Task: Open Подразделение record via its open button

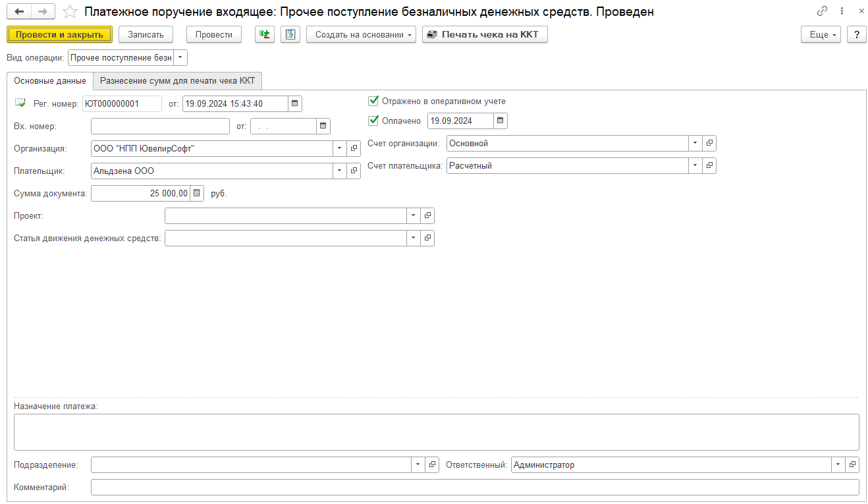Action: coord(432,464)
